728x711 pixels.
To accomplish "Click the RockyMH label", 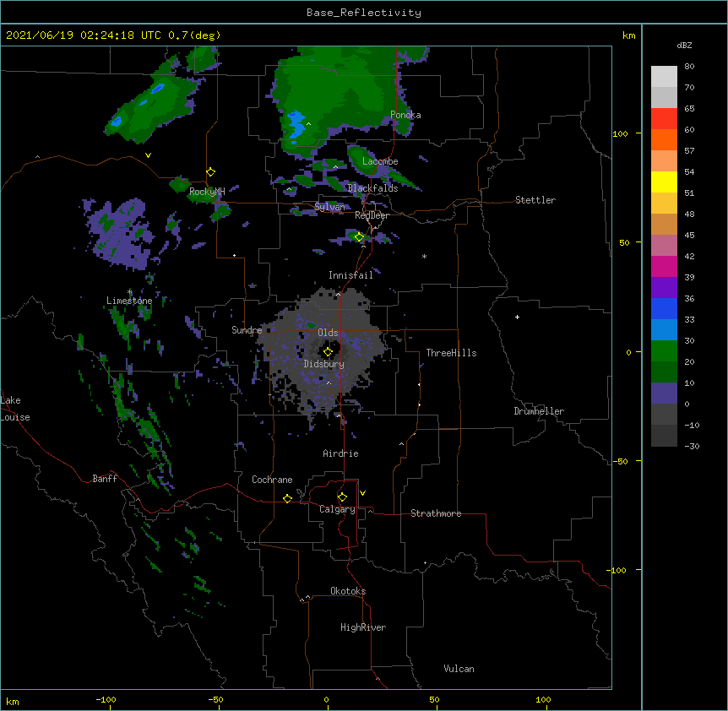I will tap(207, 191).
